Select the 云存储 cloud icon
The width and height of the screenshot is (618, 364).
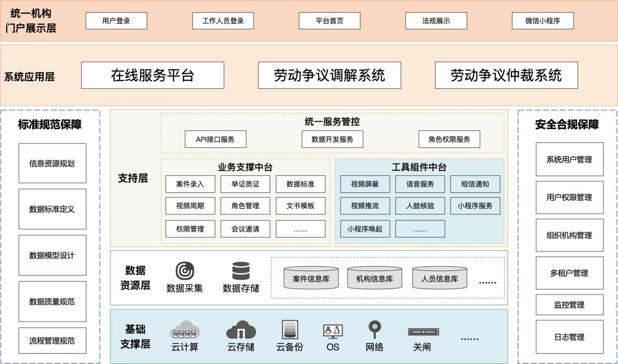point(241,330)
